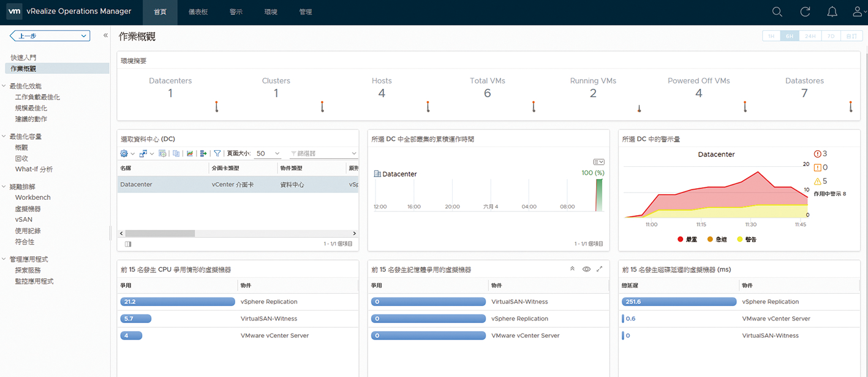Viewport: 868px width, 377px height.
Task: Click the 5.7 CPU contention bar
Action: click(135, 319)
